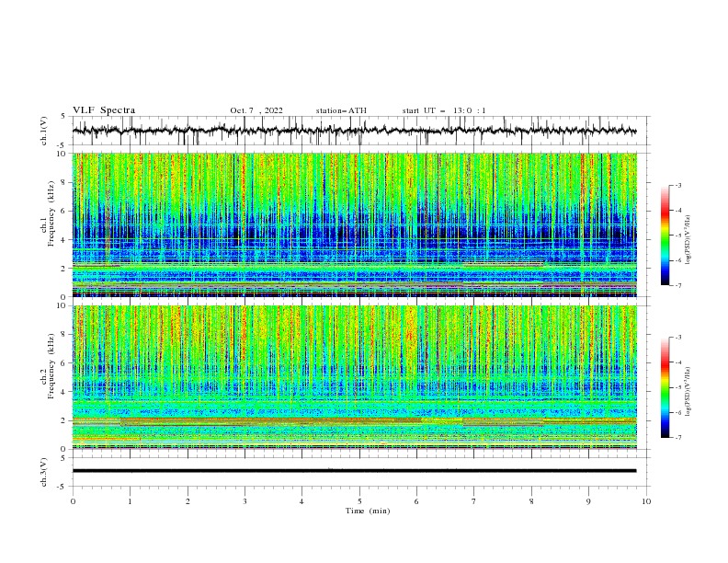This screenshot has width=728, height=563.
Task: Click the "VLF Spectra" title text
Action: (x=104, y=110)
